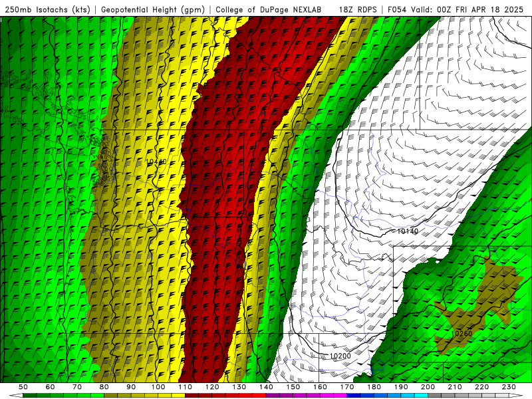532x399 pixels.
Task: Click the 130 value on the legend scale
Action: [x=239, y=387]
